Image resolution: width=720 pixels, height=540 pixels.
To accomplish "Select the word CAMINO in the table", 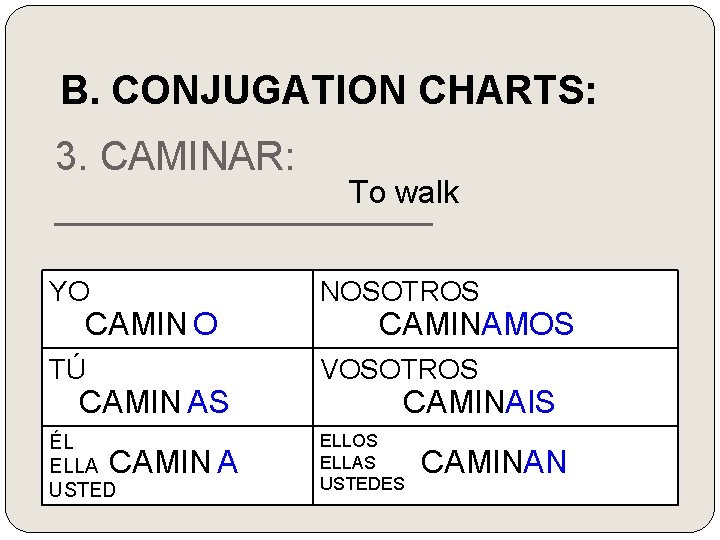I will pyautogui.click(x=151, y=324).
